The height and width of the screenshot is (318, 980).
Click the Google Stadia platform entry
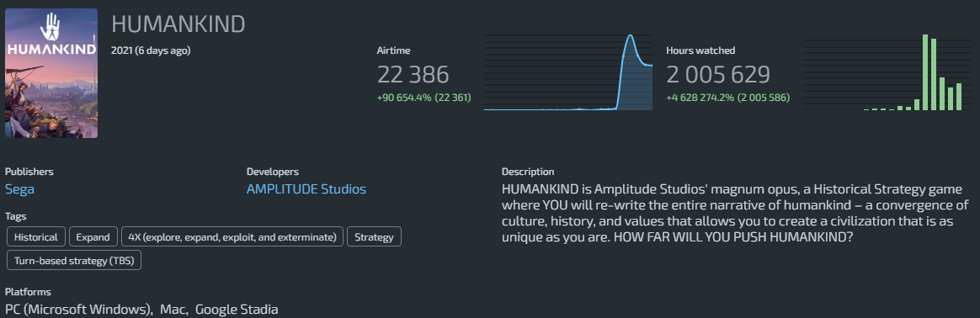coord(237,310)
